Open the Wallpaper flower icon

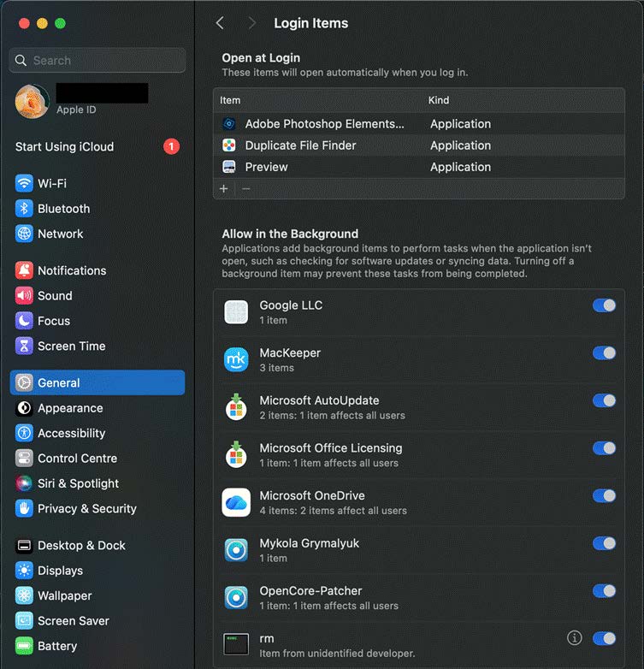coord(24,595)
